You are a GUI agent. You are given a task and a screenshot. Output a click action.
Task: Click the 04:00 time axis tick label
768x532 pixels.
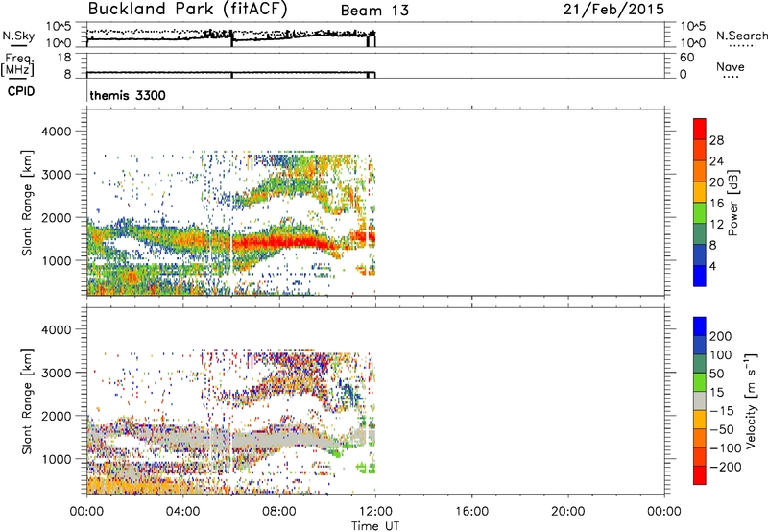[x=182, y=512]
